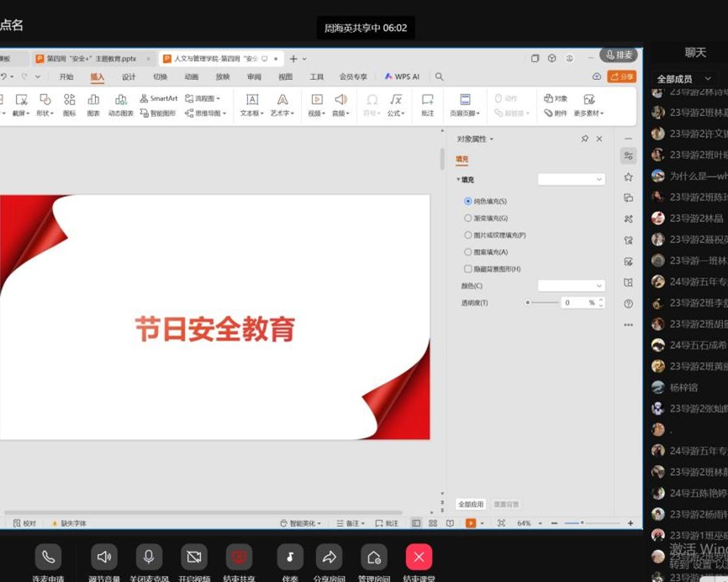Click the 调节音量 speaker icon
This screenshot has height=582, width=728.
point(104,557)
